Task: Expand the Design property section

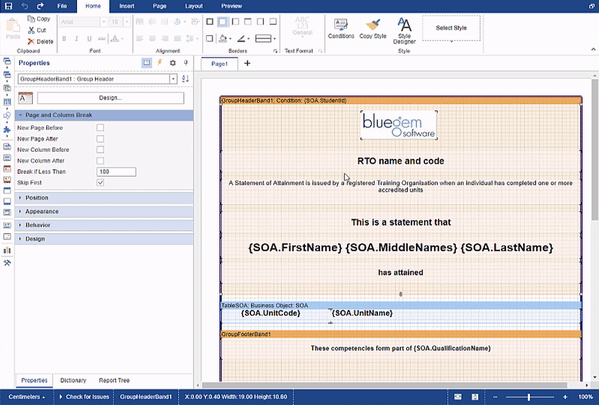Action: click(x=104, y=239)
